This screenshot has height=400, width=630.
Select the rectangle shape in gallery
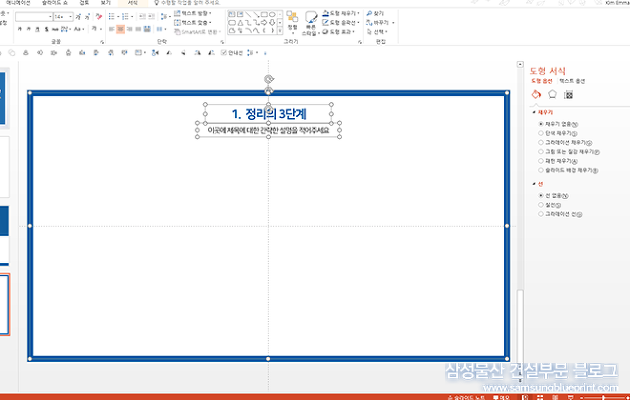coord(264,14)
